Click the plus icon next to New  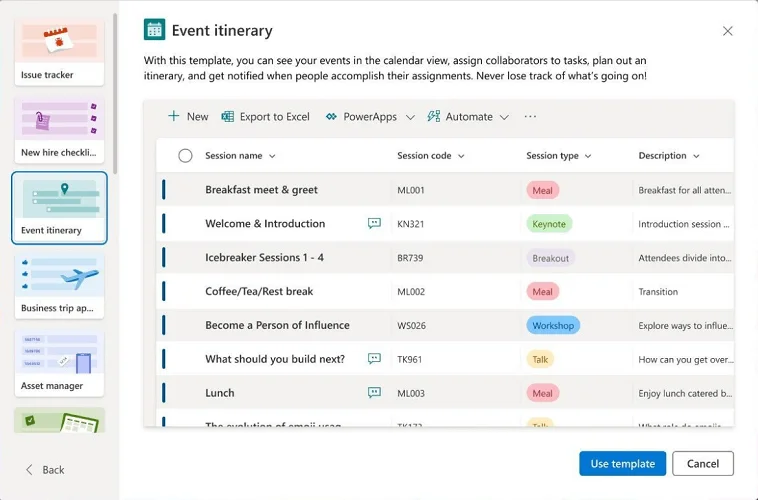tap(174, 116)
